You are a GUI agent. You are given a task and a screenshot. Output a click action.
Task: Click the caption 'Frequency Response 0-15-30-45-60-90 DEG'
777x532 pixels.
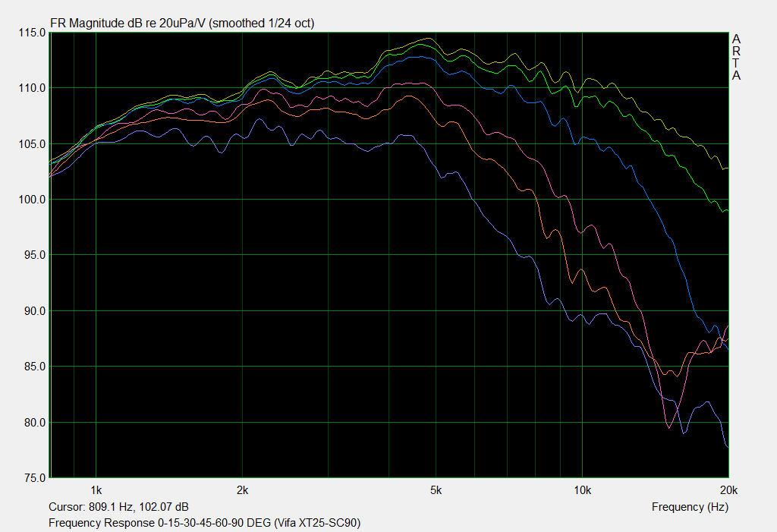[159, 523]
